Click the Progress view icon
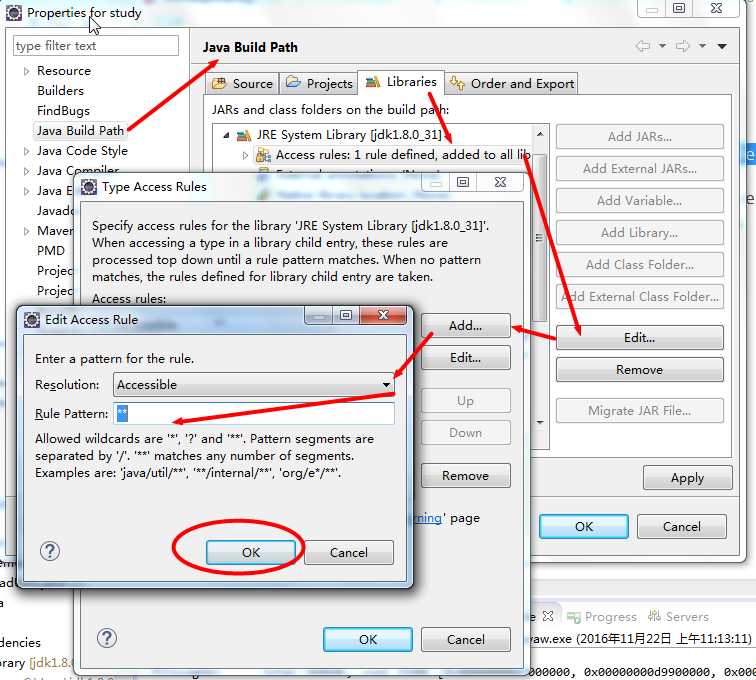The height and width of the screenshot is (680, 756). pyautogui.click(x=574, y=617)
